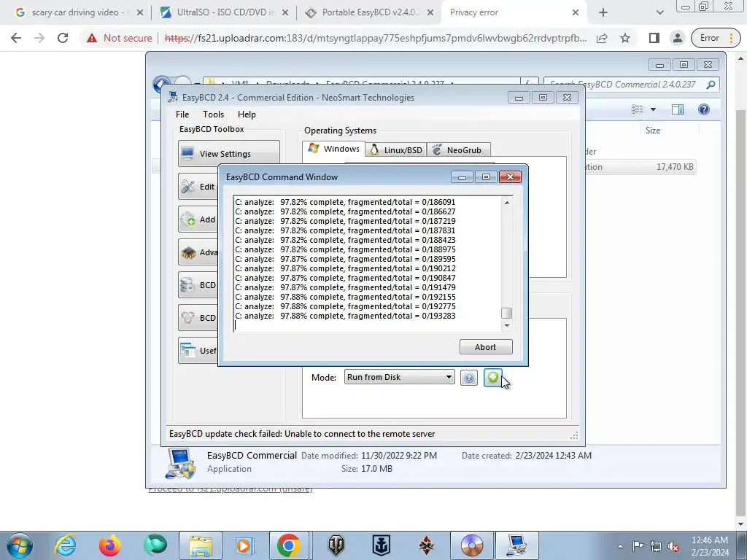Image resolution: width=747 pixels, height=560 pixels.
Task: Click the EasyBCD update check failed status text
Action: tap(302, 434)
